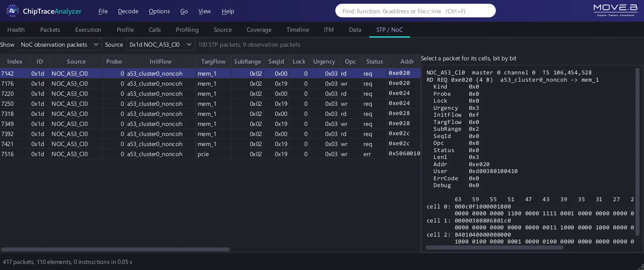
Task: Select packet row with index 7176
Action: [210, 84]
